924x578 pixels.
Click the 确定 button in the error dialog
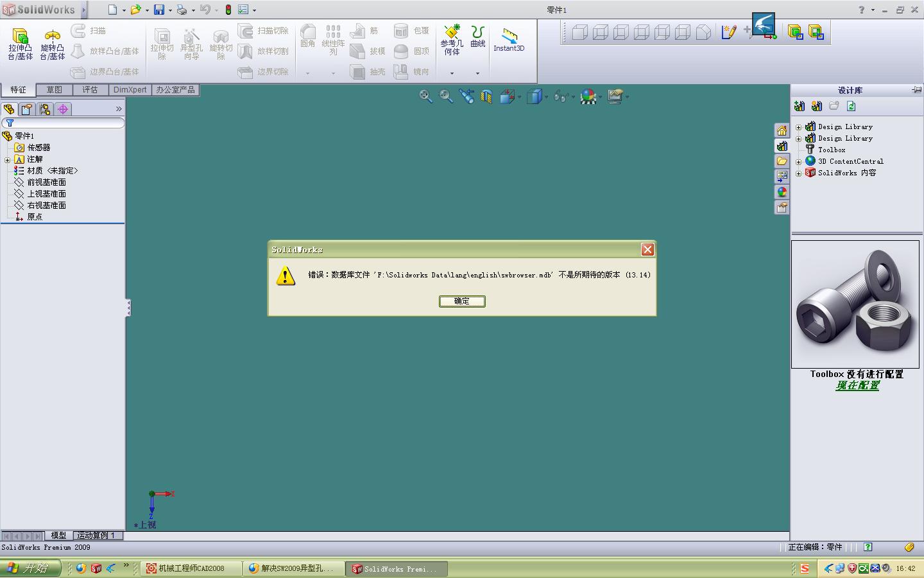pos(462,301)
